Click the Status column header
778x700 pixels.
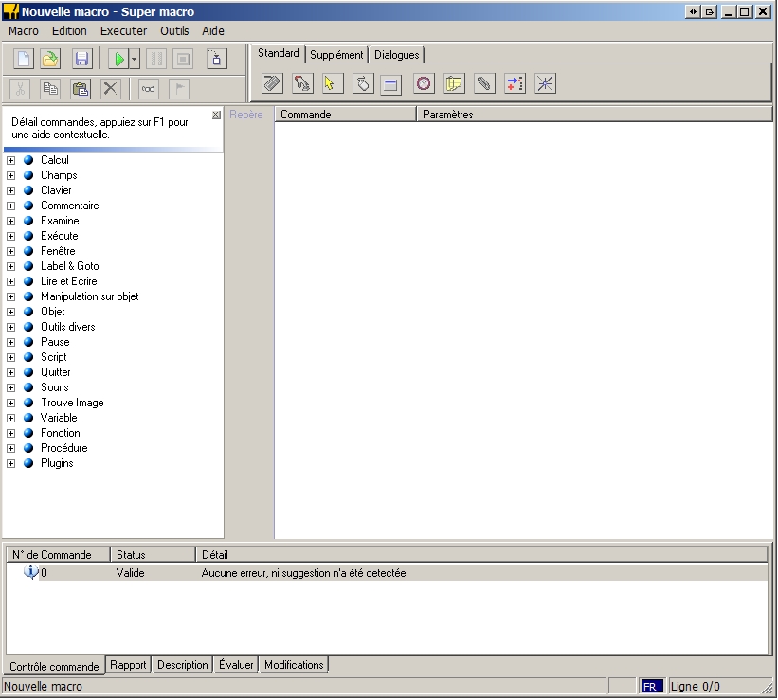(x=153, y=555)
